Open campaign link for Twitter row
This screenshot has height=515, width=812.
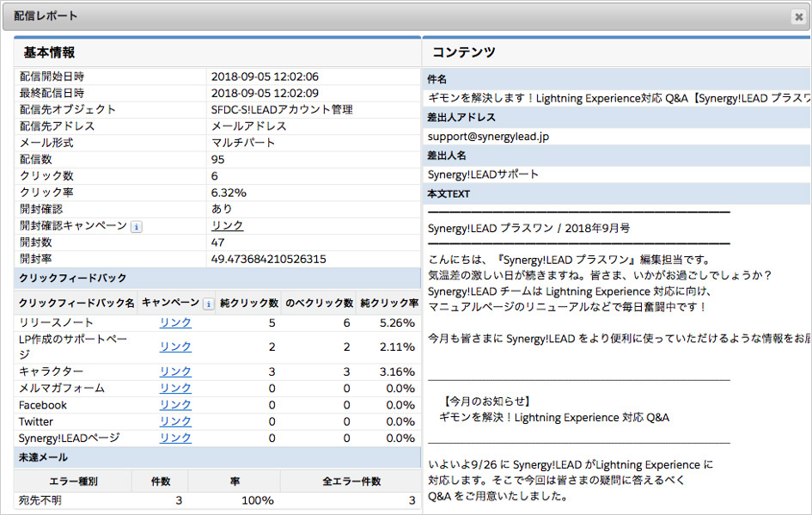click(175, 421)
